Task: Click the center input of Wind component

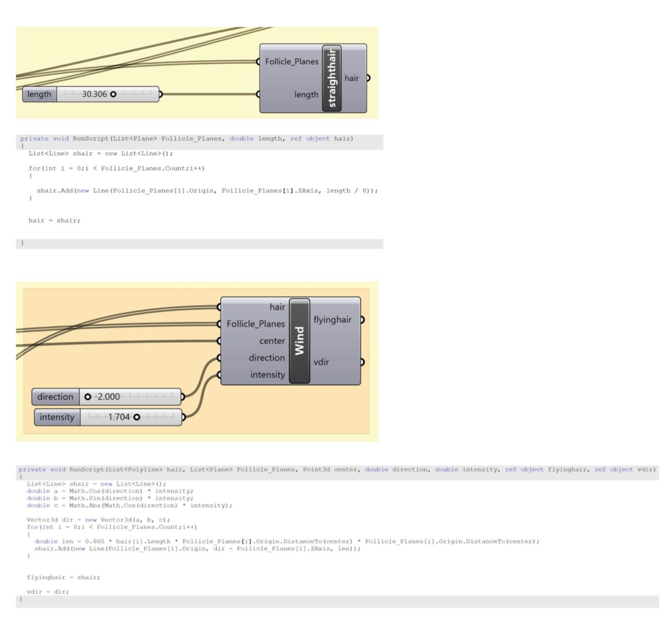Action: (x=272, y=341)
